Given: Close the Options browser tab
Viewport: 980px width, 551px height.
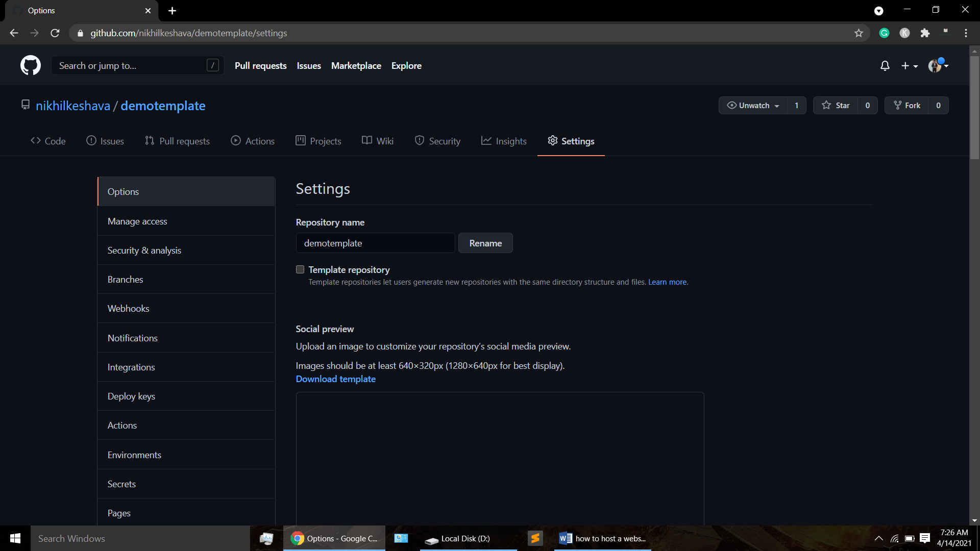Looking at the screenshot, I should tap(148, 11).
